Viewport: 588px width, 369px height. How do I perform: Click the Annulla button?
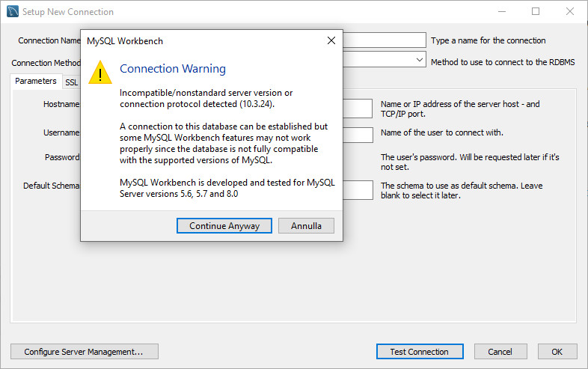(x=306, y=225)
